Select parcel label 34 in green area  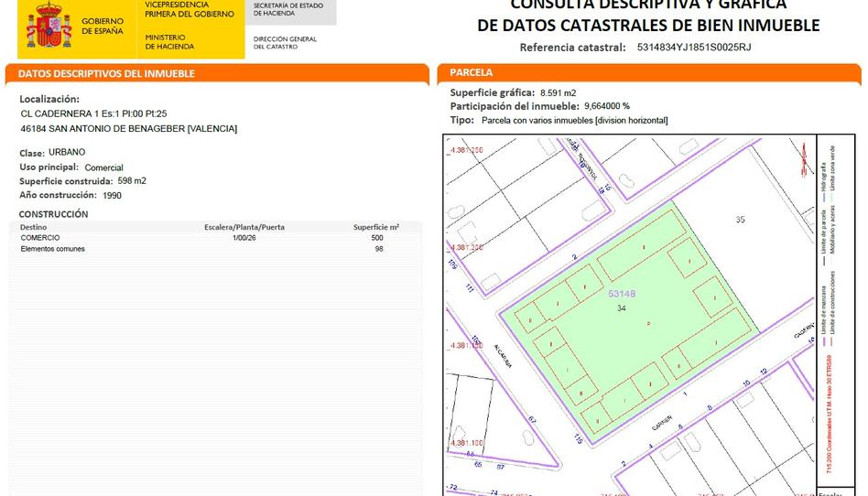(621, 308)
